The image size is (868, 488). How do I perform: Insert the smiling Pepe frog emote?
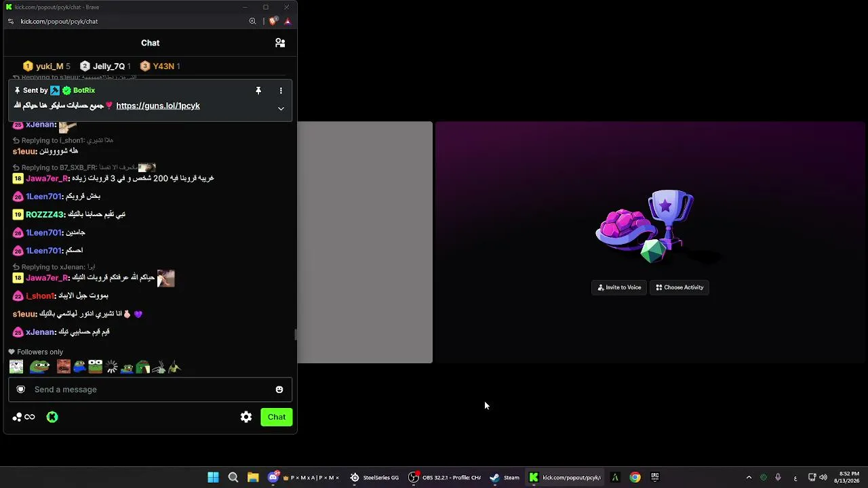tap(39, 367)
